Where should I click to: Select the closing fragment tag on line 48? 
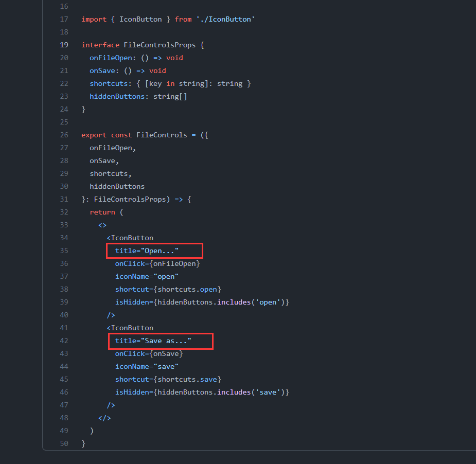(104, 418)
